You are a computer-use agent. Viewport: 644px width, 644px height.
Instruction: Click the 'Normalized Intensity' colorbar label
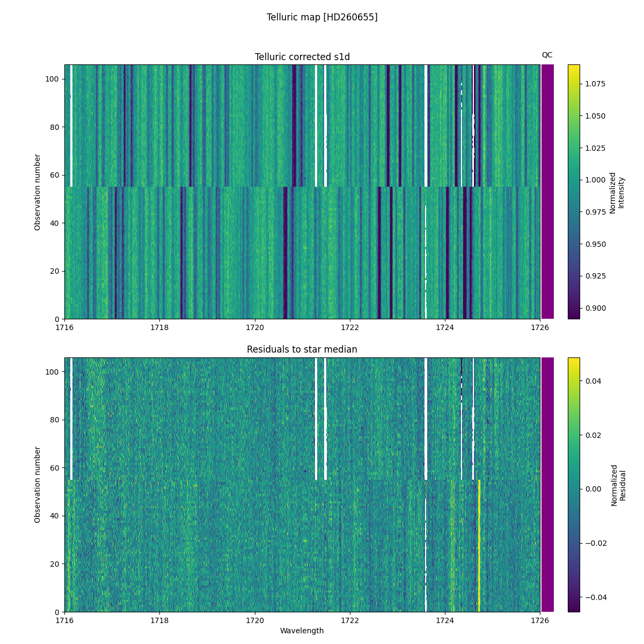pyautogui.click(x=617, y=193)
